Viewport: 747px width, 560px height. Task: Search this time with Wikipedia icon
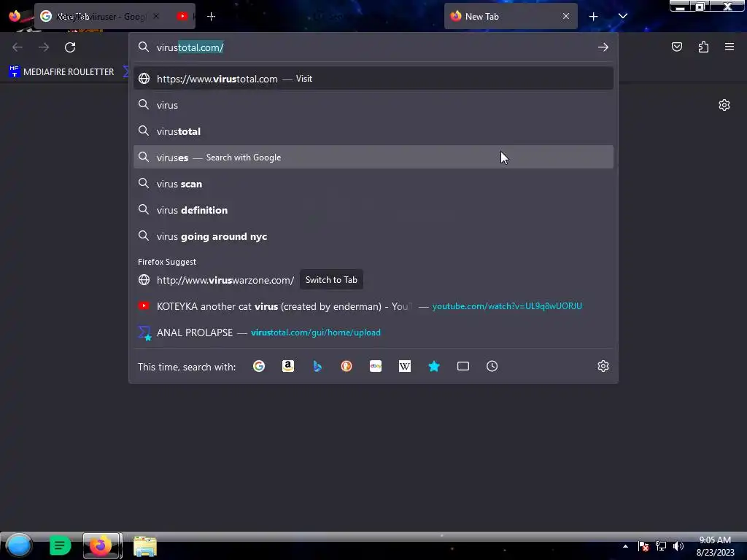point(404,366)
